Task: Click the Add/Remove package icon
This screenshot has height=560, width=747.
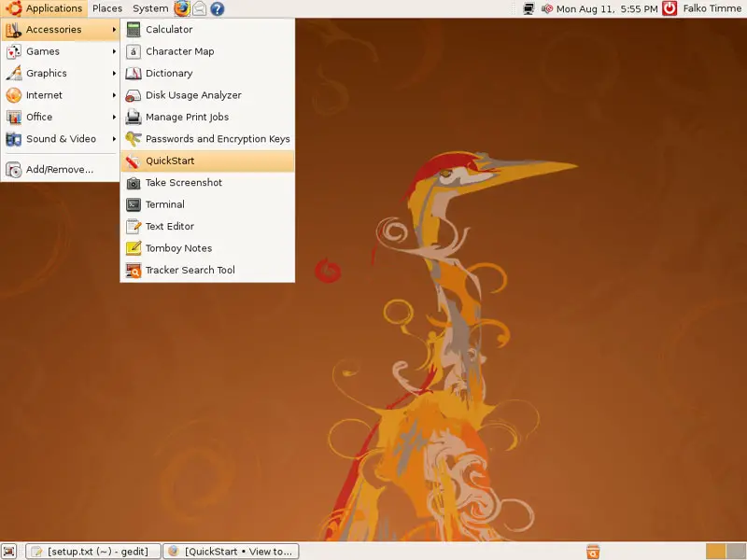Action: [14, 170]
